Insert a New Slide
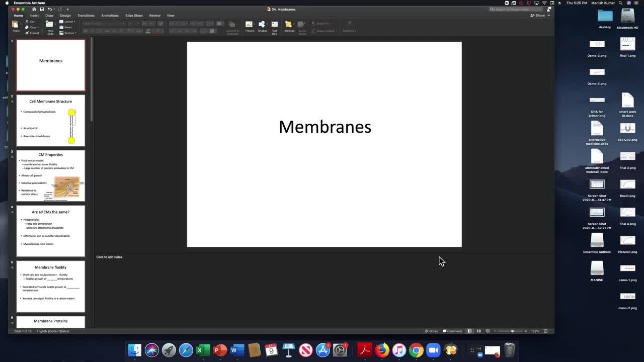The image size is (644, 362). [x=50, y=27]
